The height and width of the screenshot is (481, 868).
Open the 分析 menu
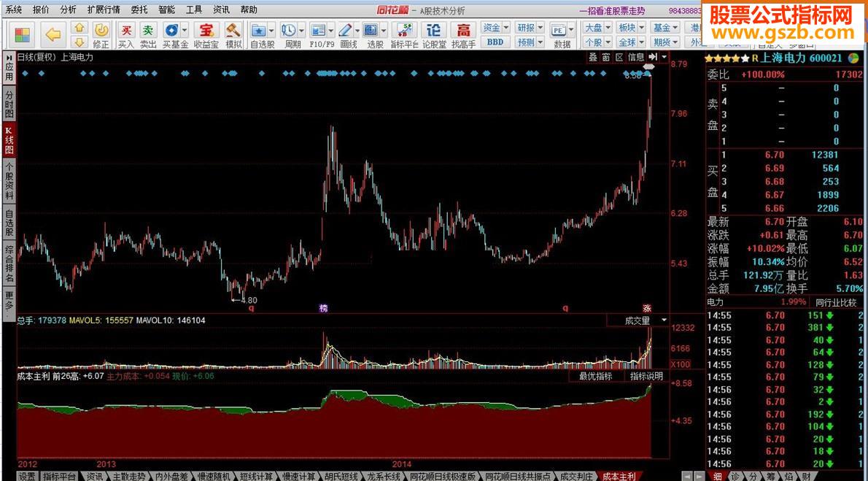click(68, 9)
